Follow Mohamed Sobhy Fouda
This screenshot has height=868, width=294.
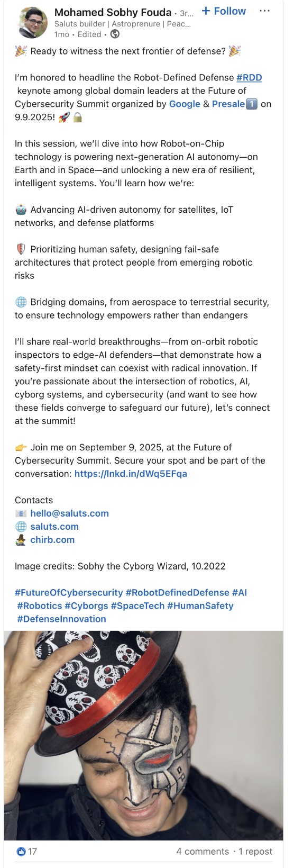point(224,11)
